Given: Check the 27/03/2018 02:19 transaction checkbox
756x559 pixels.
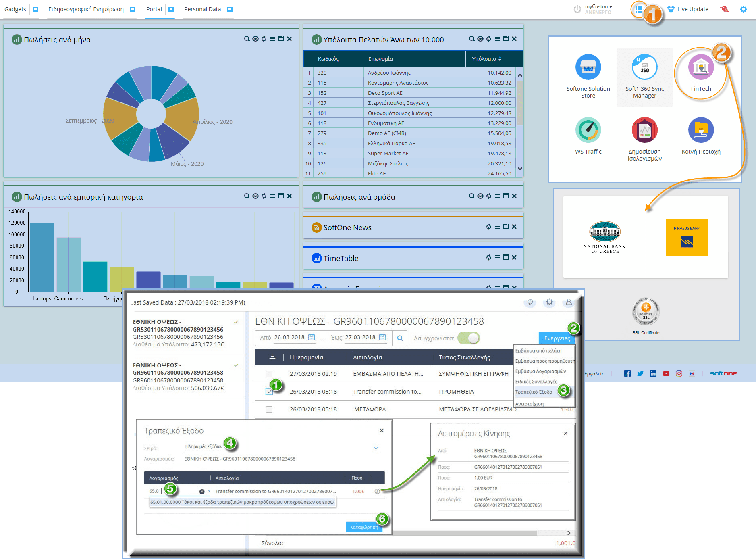Looking at the screenshot, I should click(269, 374).
